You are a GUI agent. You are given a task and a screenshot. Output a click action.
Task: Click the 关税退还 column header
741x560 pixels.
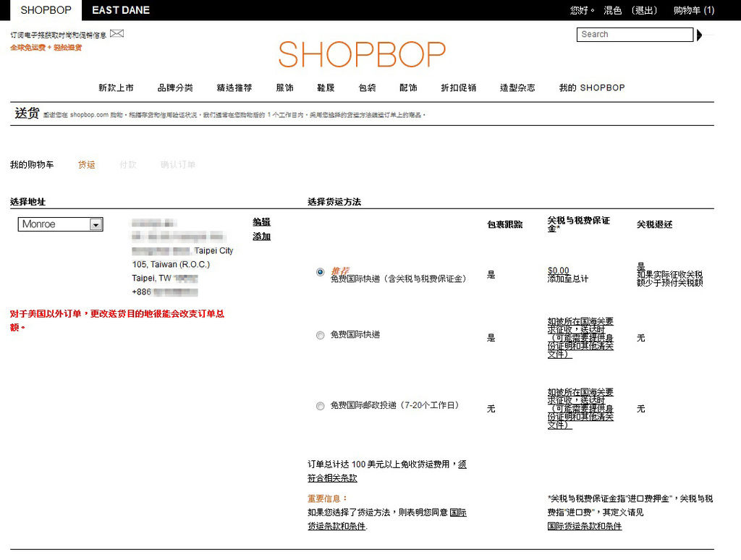click(654, 224)
